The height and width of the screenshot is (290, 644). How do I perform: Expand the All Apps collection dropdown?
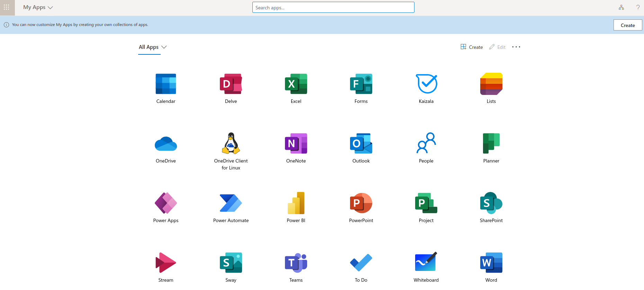[153, 47]
